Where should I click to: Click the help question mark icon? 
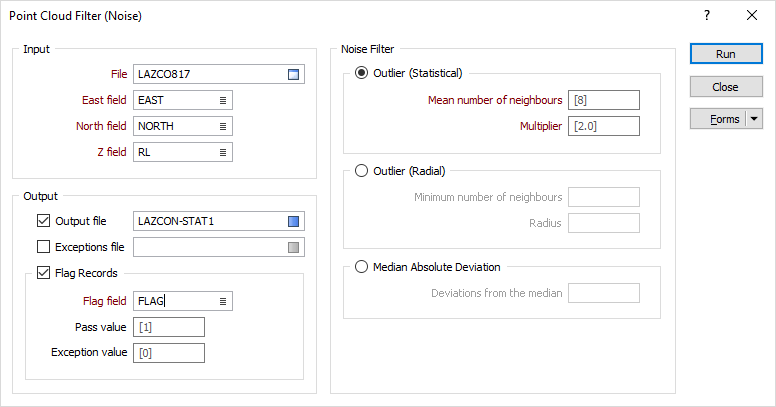pos(707,15)
